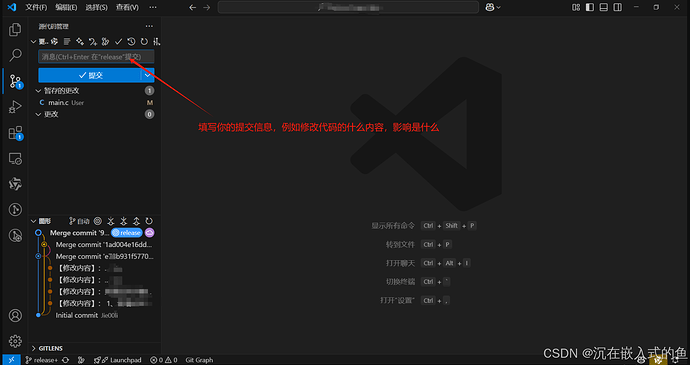Click Git Graph in the status bar
690x365 pixels.
[x=199, y=360]
